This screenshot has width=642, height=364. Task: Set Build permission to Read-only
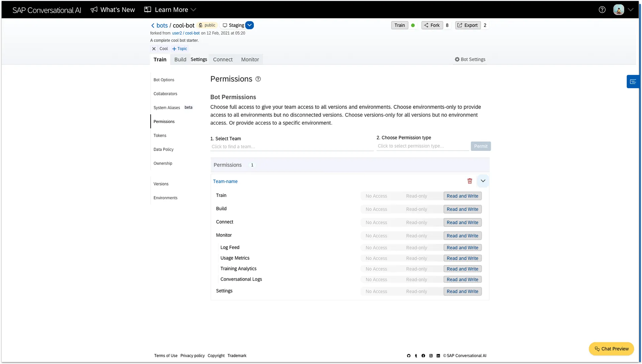tap(417, 210)
